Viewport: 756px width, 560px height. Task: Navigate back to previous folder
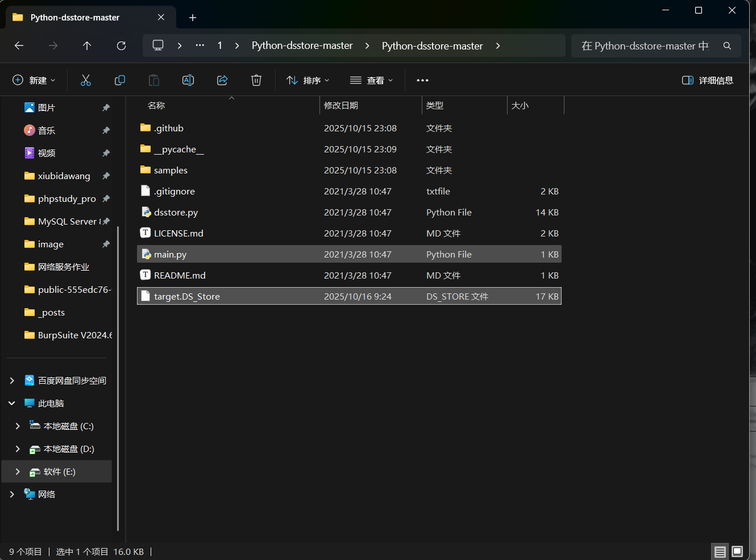19,45
